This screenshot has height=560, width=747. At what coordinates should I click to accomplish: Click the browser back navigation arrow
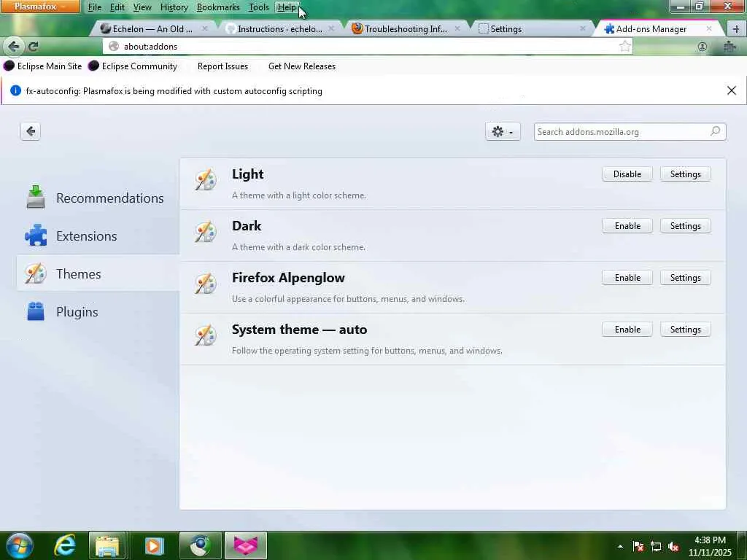coord(14,46)
